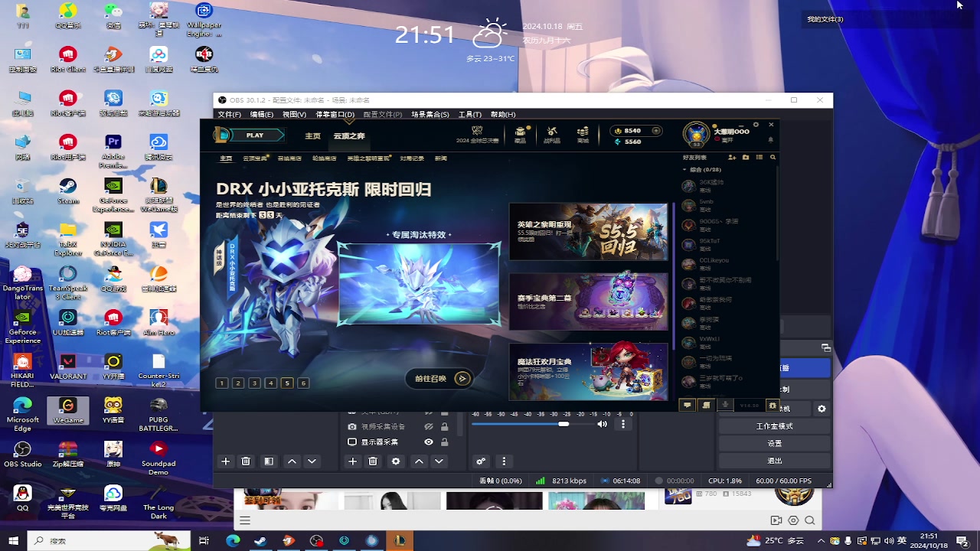Select banner page 6
The width and height of the screenshot is (980, 551).
click(x=303, y=383)
